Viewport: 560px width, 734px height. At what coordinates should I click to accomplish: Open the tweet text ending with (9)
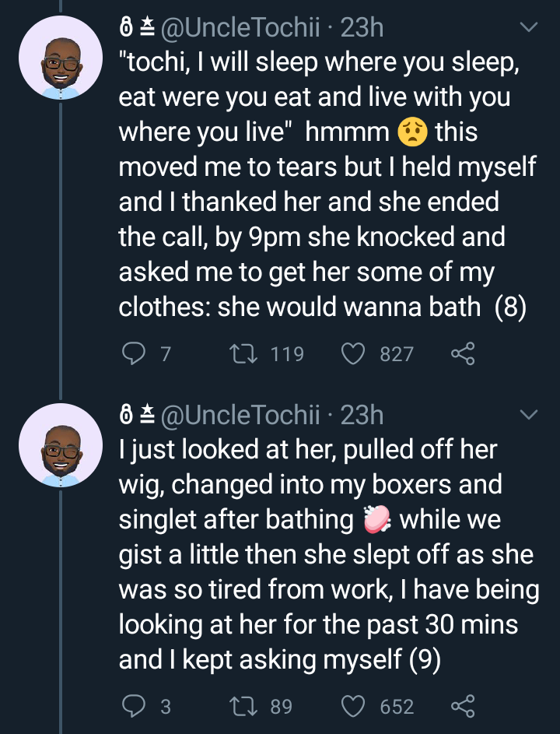329,555
